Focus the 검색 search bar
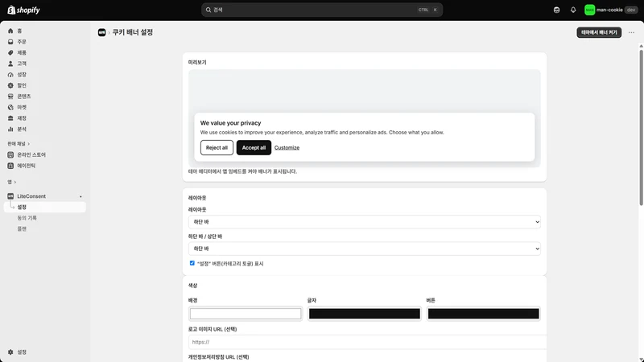 point(322,10)
